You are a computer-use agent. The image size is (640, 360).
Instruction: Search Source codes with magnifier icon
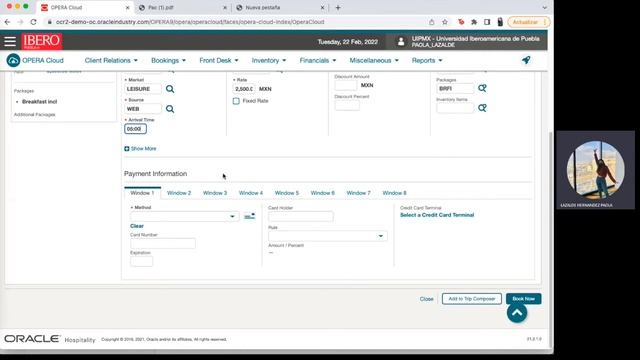pos(170,109)
